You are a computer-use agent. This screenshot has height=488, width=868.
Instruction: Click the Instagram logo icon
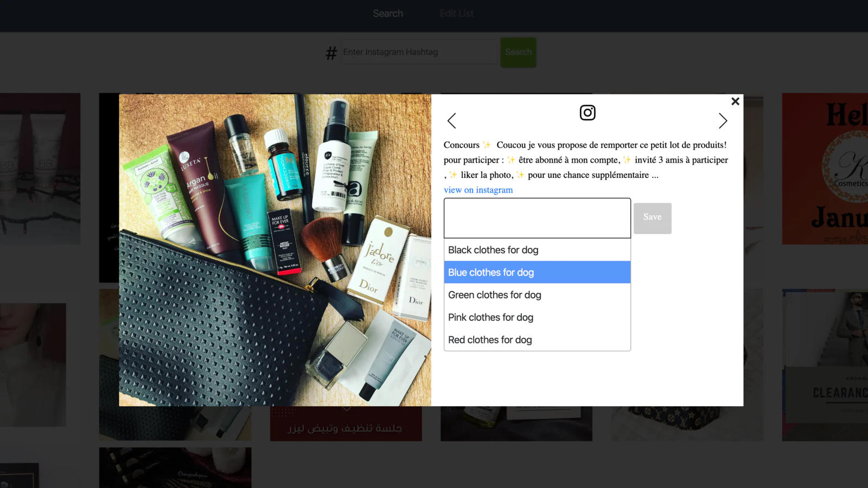click(588, 113)
